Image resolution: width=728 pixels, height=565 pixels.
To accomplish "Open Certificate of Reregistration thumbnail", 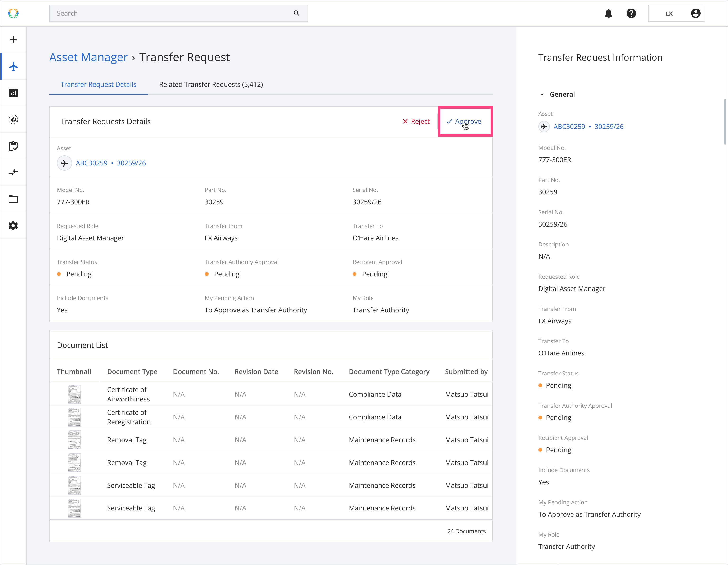I will point(74,417).
